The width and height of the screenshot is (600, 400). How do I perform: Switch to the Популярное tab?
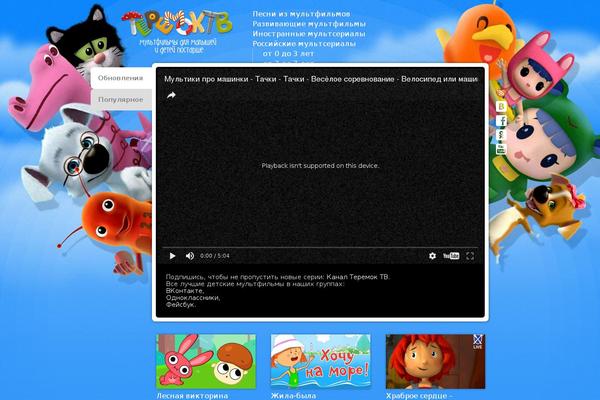pos(121,100)
